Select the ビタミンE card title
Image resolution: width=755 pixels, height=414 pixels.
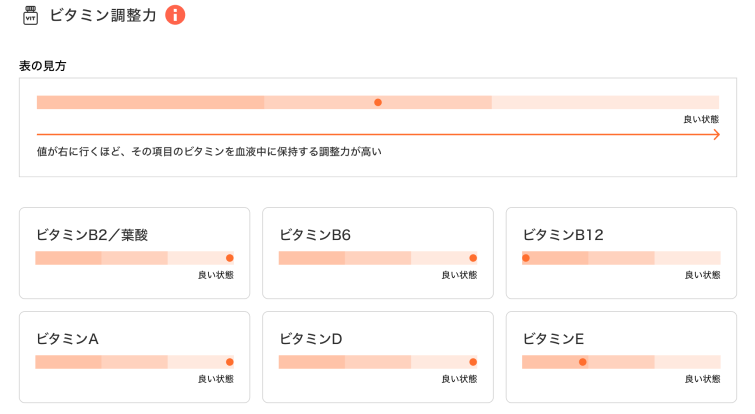pyautogui.click(x=553, y=339)
